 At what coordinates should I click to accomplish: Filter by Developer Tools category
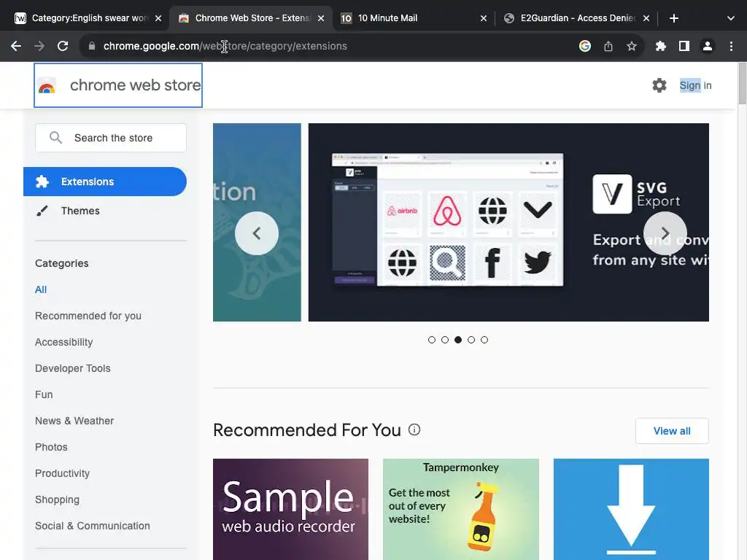pyautogui.click(x=73, y=368)
